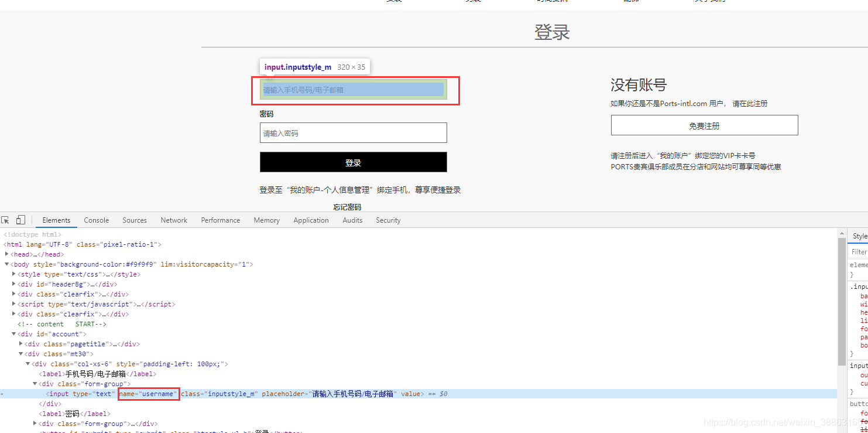This screenshot has height=433, width=868.
Task: Collapse the div class="mt30" node
Action: (x=21, y=354)
